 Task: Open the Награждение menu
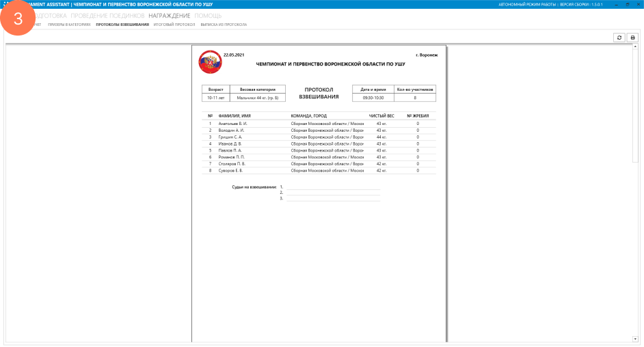(x=169, y=15)
